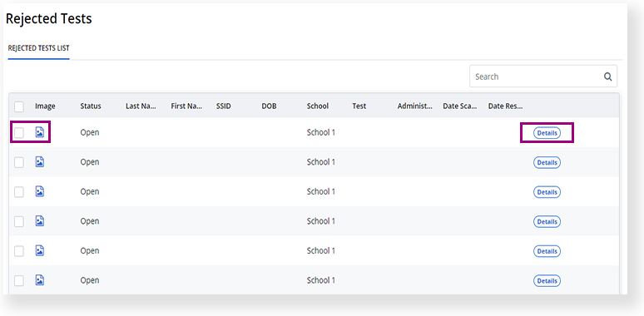Open the fifth row's image icon

tap(40, 250)
